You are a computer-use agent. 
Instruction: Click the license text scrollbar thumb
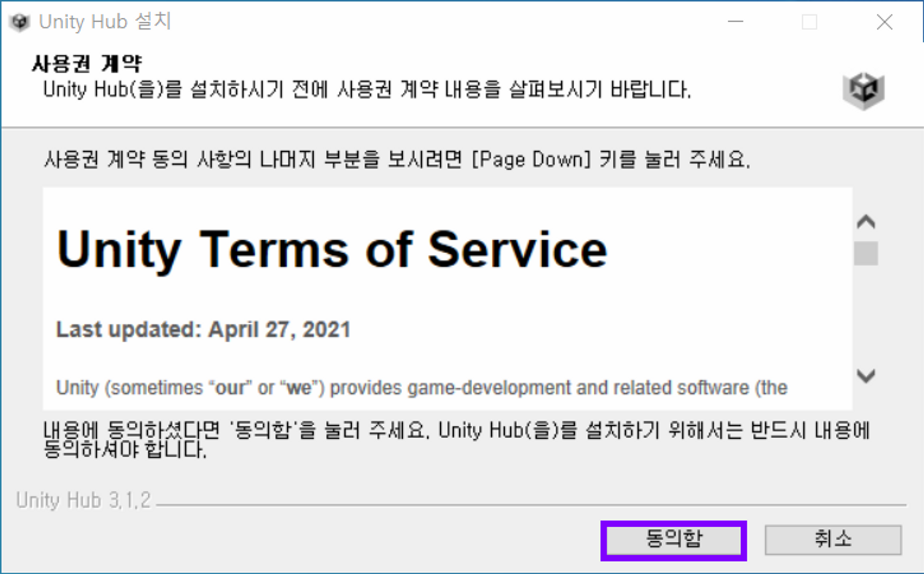[866, 253]
